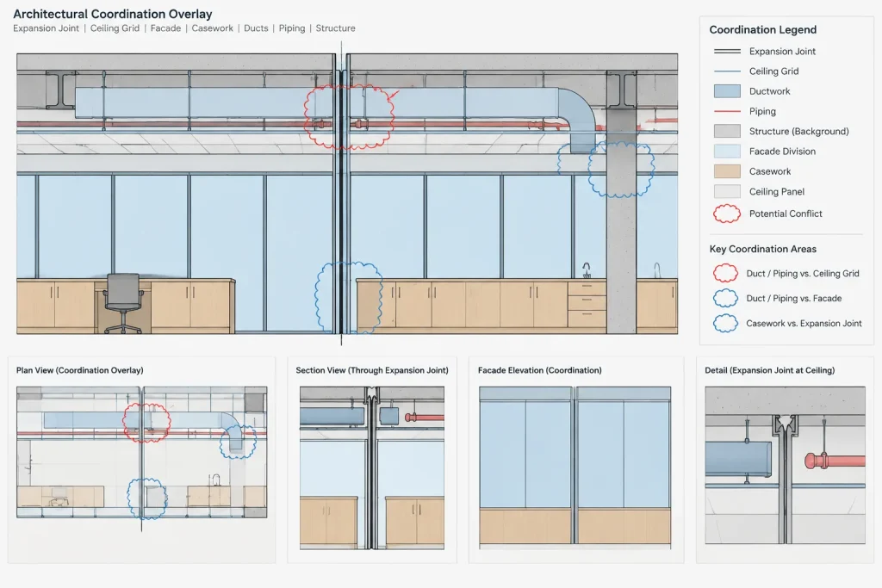Click the blue cloud at duct elbow and column

621,169
